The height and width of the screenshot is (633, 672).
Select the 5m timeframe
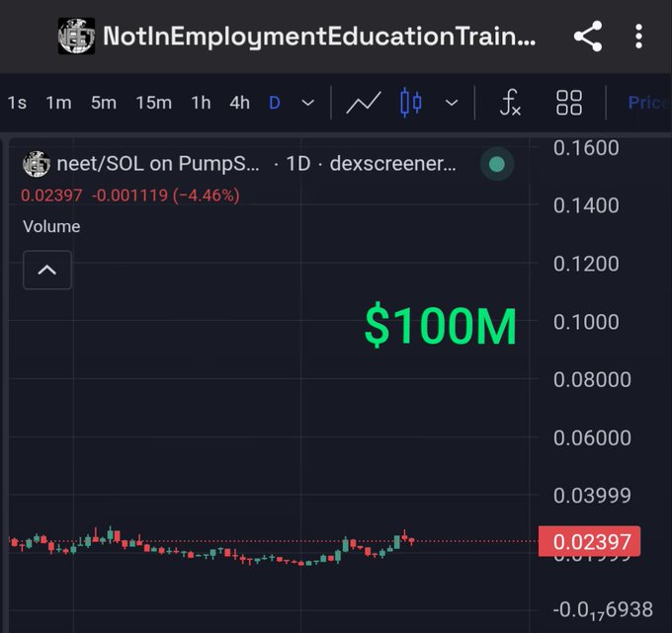point(104,103)
